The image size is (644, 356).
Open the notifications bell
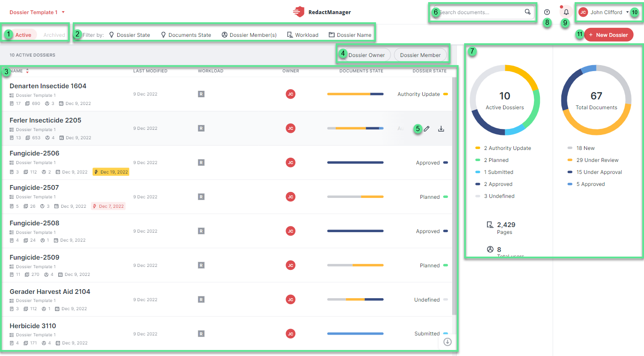tap(566, 12)
